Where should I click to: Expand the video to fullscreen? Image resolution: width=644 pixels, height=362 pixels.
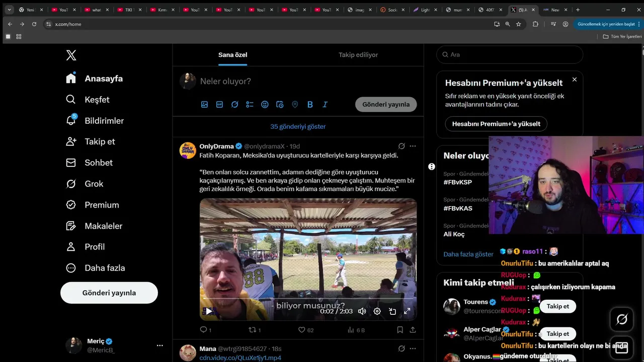[407, 311]
